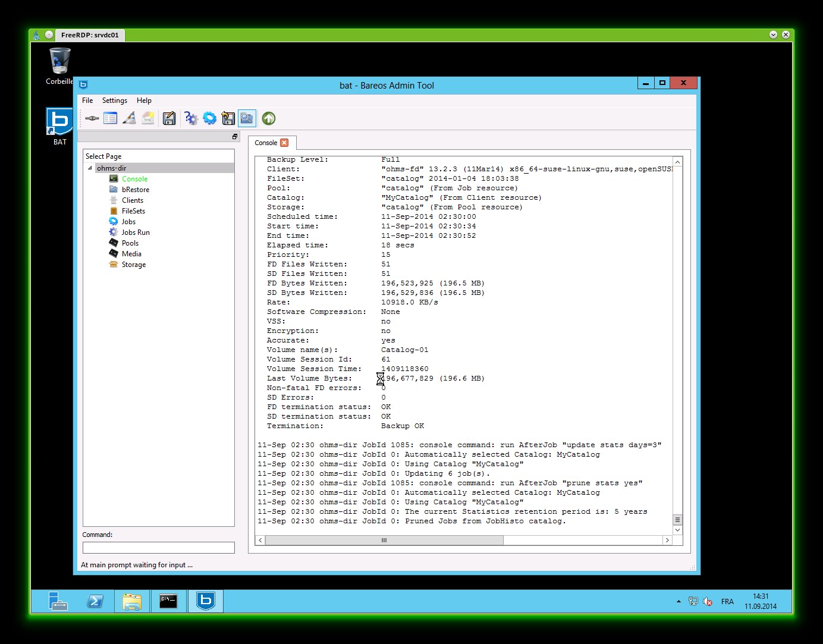Close the Console tab
Viewport: 823px width, 644px height.
point(284,143)
